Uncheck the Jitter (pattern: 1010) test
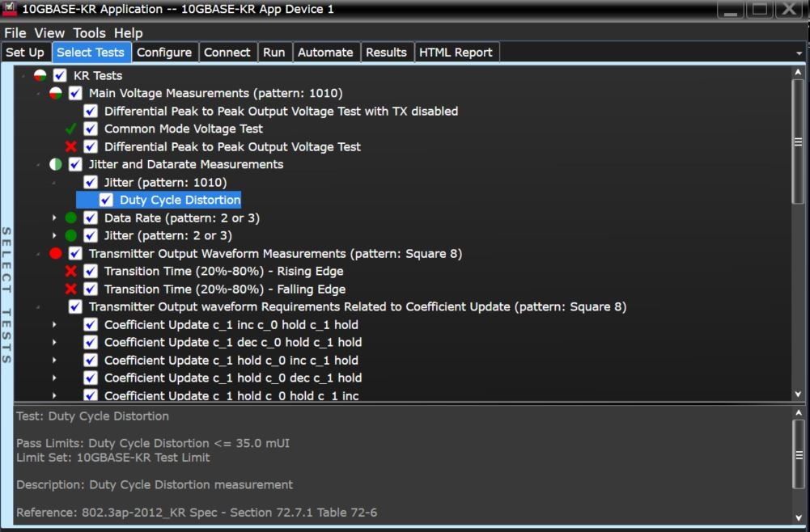This screenshot has width=810, height=532. (x=91, y=182)
